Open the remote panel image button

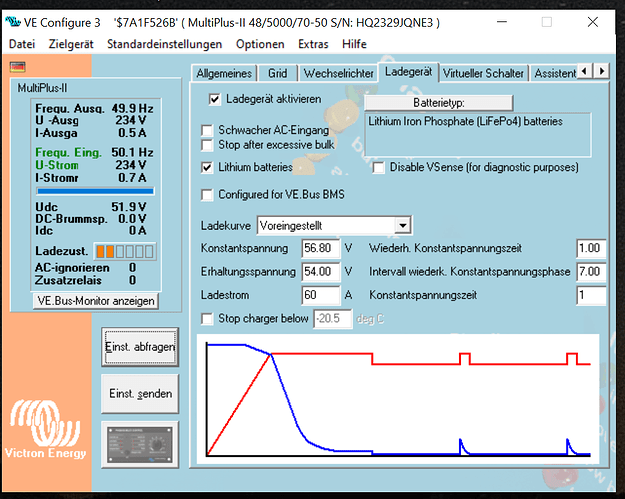[140, 444]
